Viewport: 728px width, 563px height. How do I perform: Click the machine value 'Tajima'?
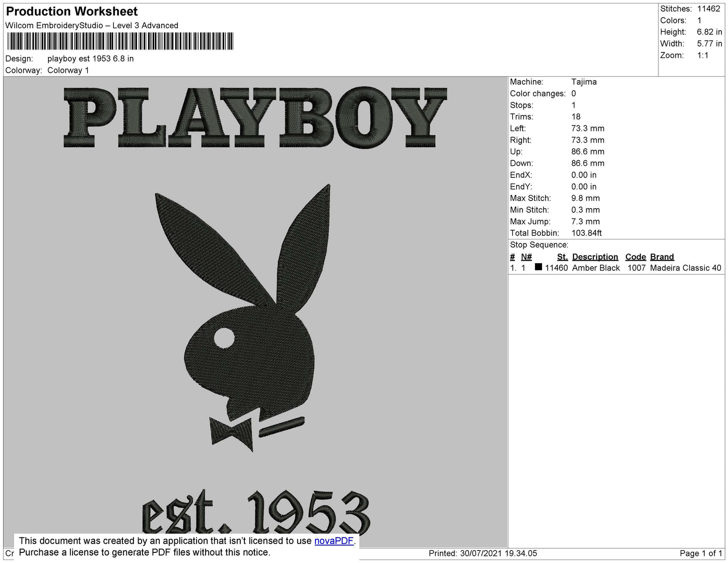pos(584,82)
